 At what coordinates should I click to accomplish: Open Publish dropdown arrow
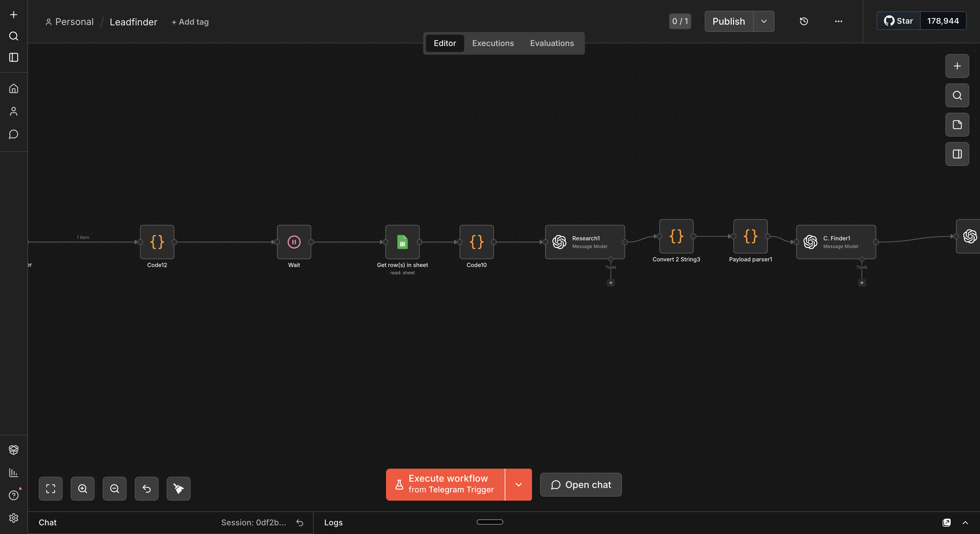point(764,21)
